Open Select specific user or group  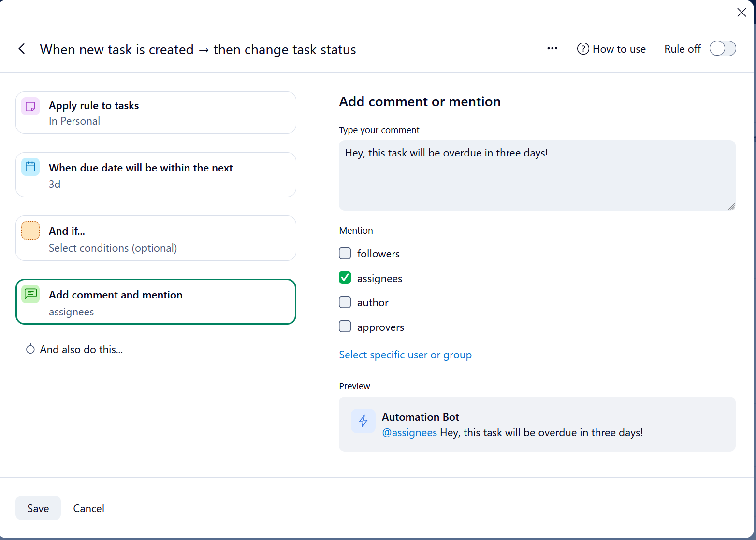click(405, 355)
